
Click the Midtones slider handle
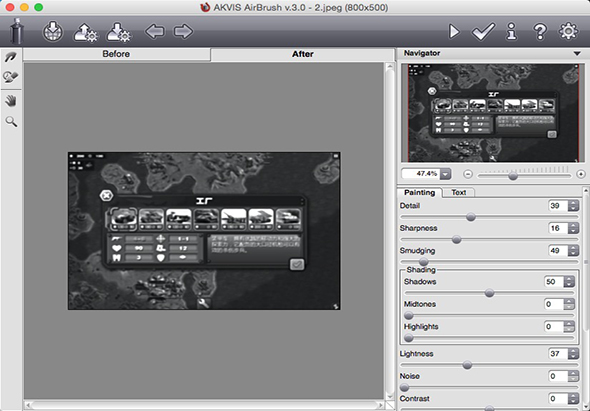(x=409, y=315)
